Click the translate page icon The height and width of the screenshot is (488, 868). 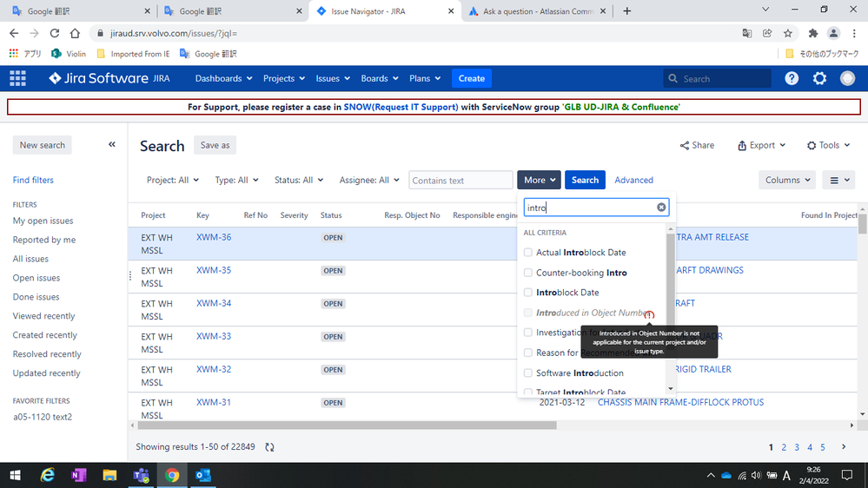[746, 33]
